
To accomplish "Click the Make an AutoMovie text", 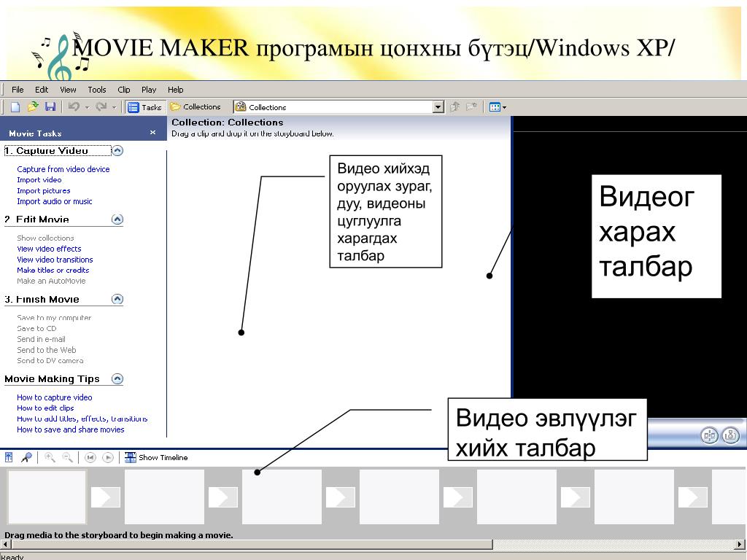I will pyautogui.click(x=51, y=281).
